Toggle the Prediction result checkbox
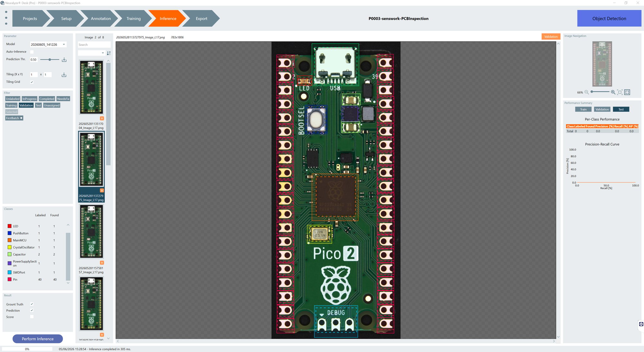Image resolution: width=644 pixels, height=352 pixels. [32, 310]
